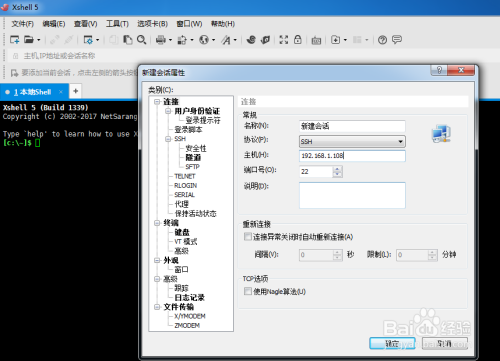Toggle full screen mode icon
Image resolution: width=500 pixels, height=361 pixels.
point(284,40)
